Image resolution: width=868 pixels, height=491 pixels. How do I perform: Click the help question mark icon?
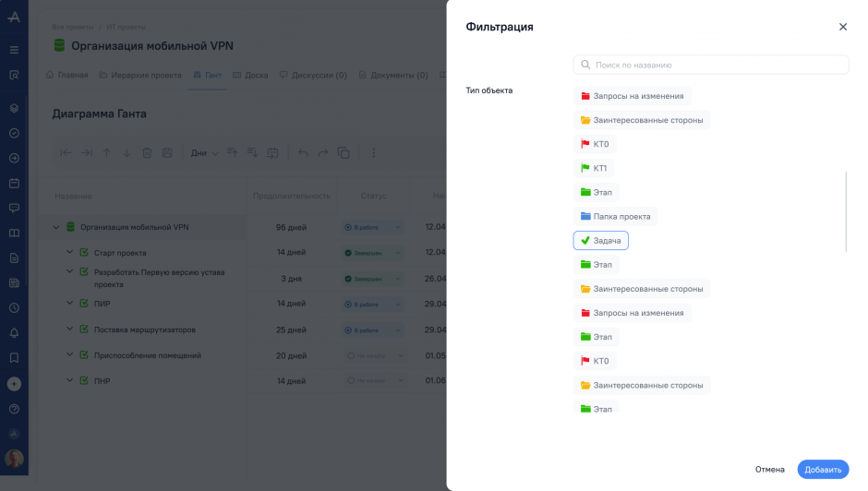pyautogui.click(x=14, y=409)
